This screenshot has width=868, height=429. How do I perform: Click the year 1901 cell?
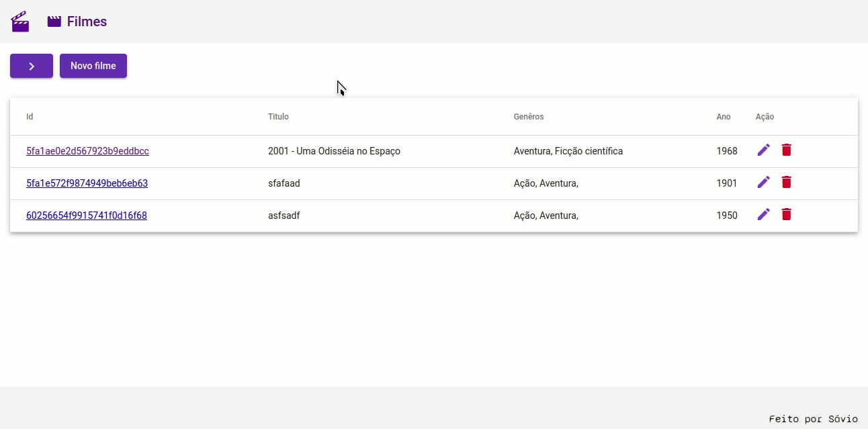coord(727,183)
